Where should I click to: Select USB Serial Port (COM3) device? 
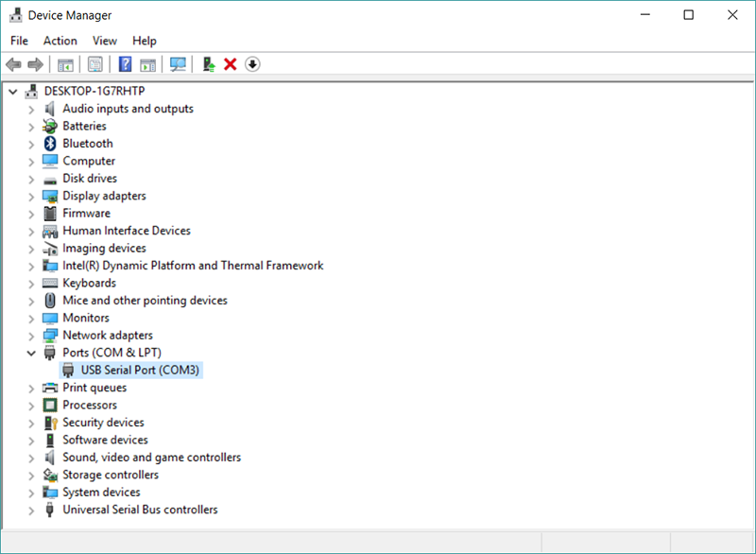(140, 370)
